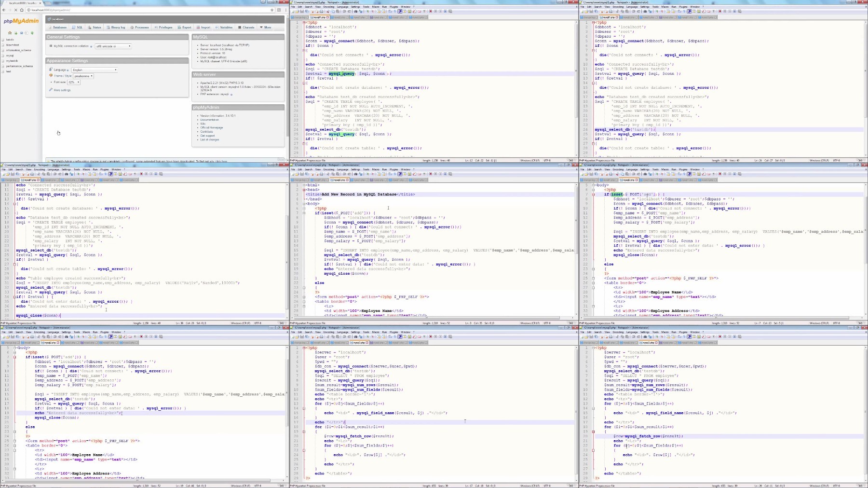This screenshot has height=488, width=868.
Task: Click the Replace icon in top-center Notepad++ toolbar
Action: (360, 12)
